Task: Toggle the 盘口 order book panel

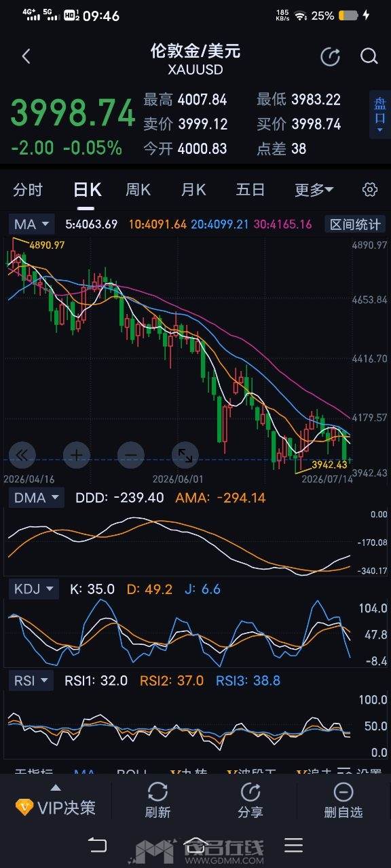Action: coord(379,115)
